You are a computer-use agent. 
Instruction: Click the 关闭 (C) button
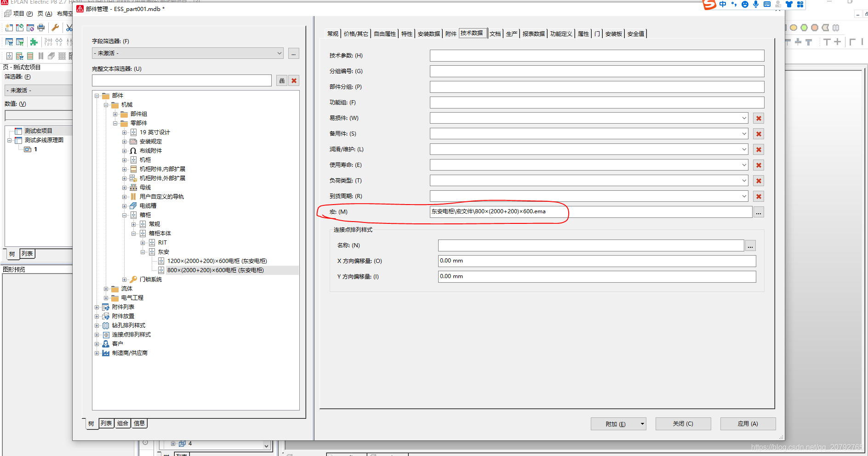coord(683,424)
